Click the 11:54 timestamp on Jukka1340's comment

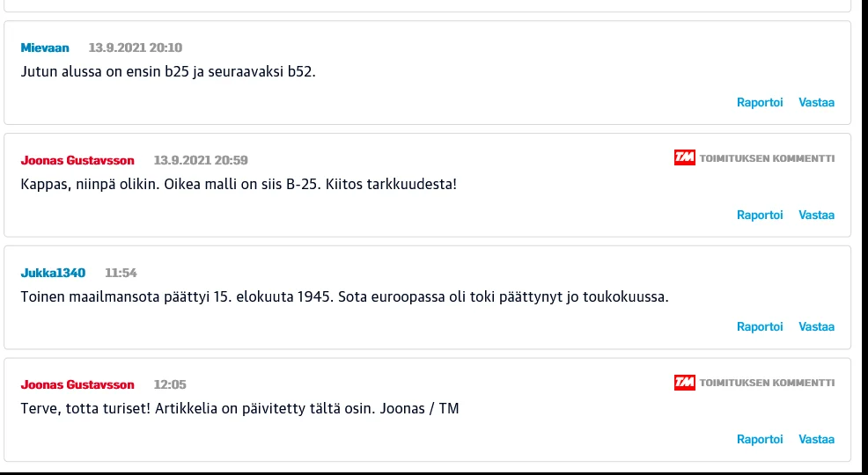point(121,273)
